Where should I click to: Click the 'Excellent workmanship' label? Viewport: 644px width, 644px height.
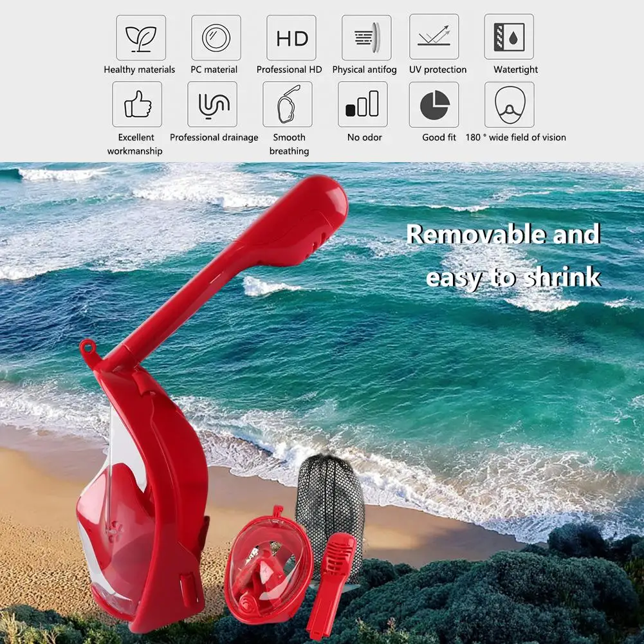(135, 144)
